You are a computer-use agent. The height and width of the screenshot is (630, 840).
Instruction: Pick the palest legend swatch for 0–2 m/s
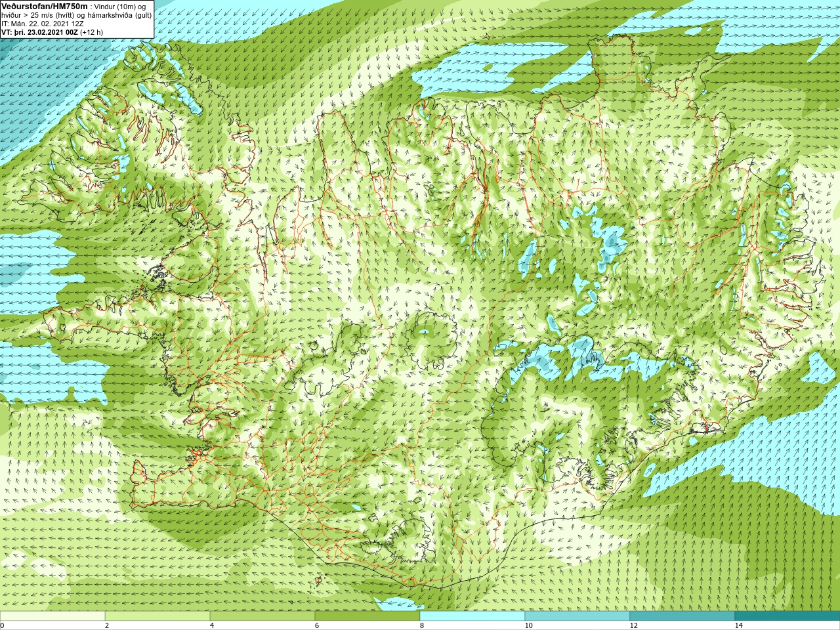click(52, 616)
